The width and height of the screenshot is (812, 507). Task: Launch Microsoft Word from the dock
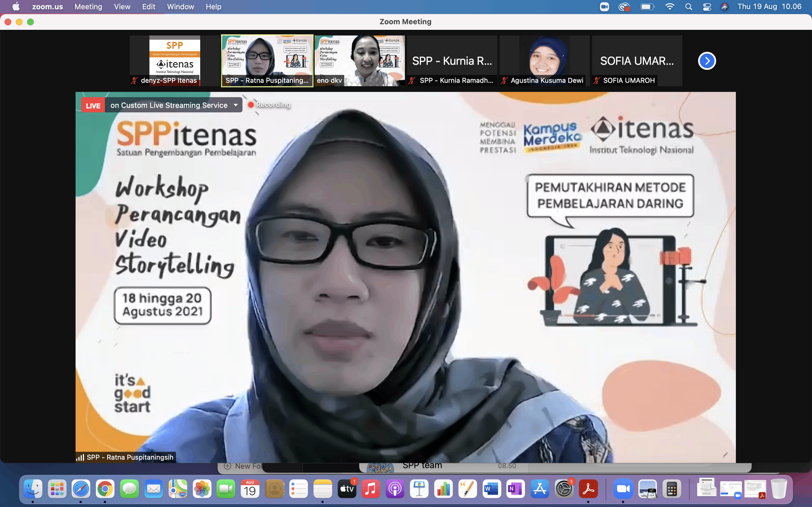pyautogui.click(x=491, y=489)
